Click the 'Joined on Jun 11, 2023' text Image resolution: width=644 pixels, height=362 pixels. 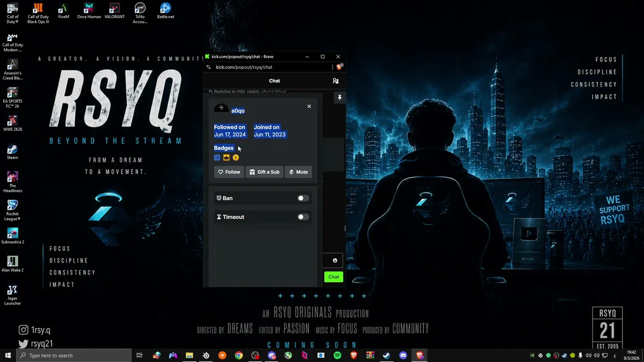point(270,131)
